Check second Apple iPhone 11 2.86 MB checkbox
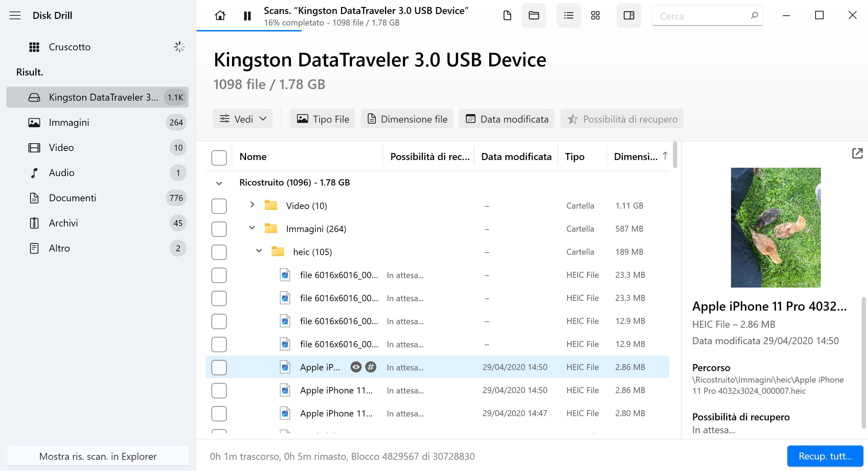The image size is (868, 471). click(219, 390)
